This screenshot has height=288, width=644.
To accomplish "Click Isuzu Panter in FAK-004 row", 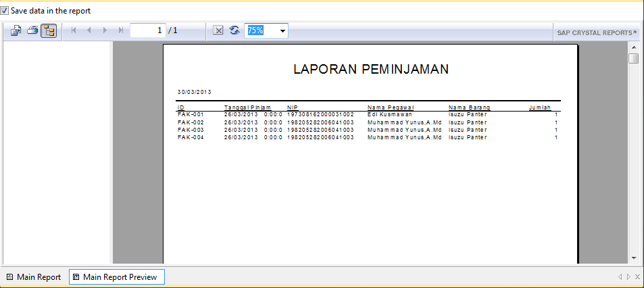I will pyautogui.click(x=468, y=137).
